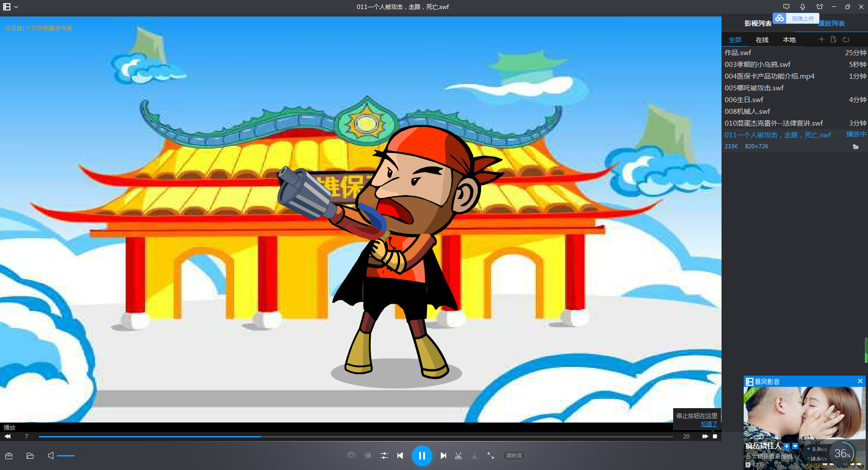Screen dimensions: 868x470
Task: Click the fast-forward button on the seek bar
Action: pyautogui.click(x=705, y=436)
